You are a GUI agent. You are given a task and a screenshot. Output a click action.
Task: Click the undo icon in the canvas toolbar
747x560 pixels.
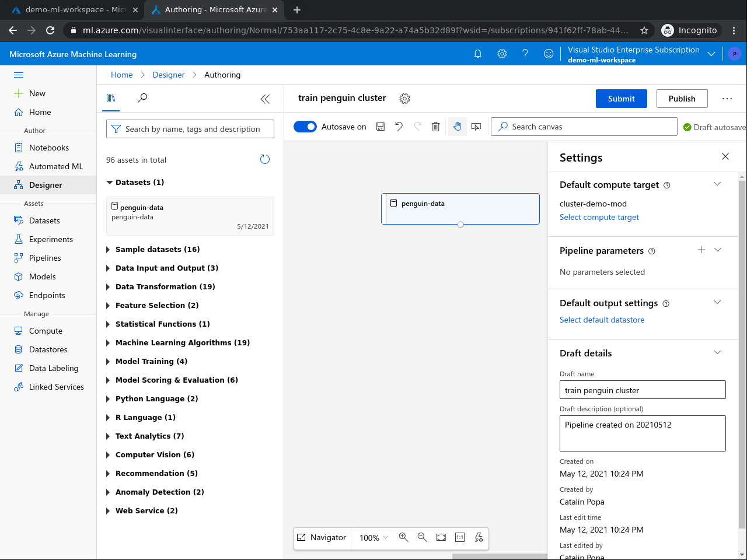point(399,127)
